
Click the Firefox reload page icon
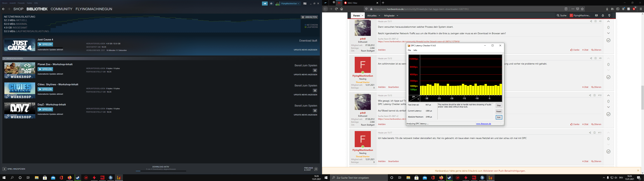pos(336,9)
